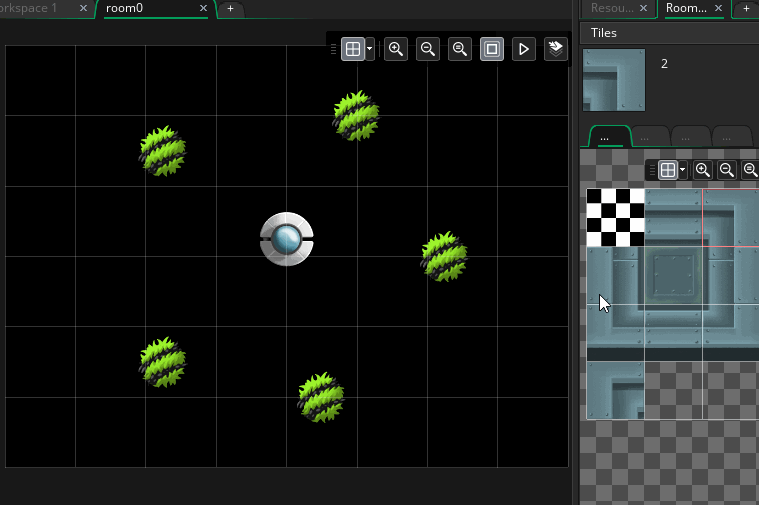Select the selected tile preview thumbnail
759x505 pixels.
[614, 80]
